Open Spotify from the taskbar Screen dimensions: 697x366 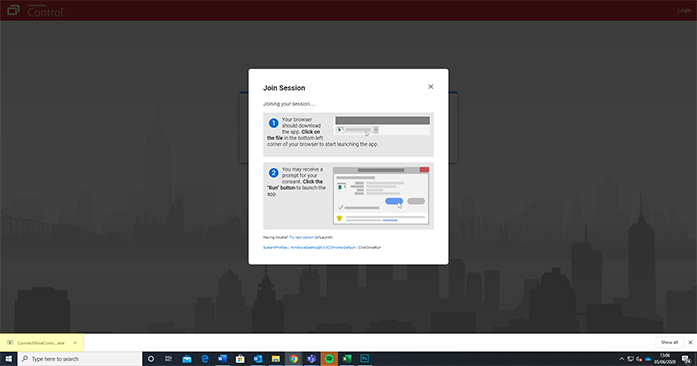point(329,359)
